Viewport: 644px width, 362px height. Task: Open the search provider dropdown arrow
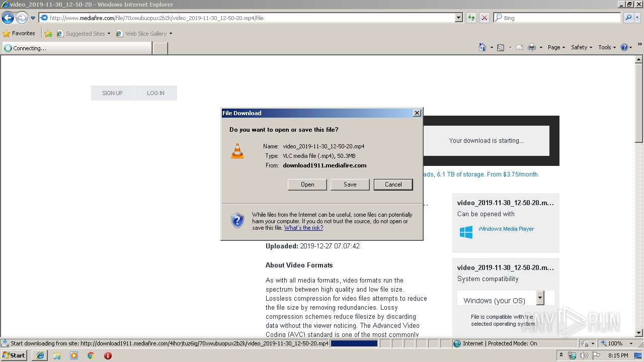point(638,18)
